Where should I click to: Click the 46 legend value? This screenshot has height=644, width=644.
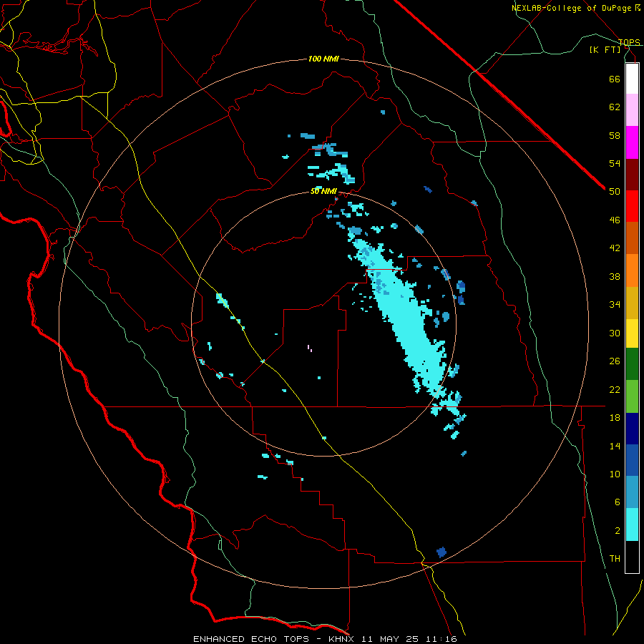(x=615, y=220)
